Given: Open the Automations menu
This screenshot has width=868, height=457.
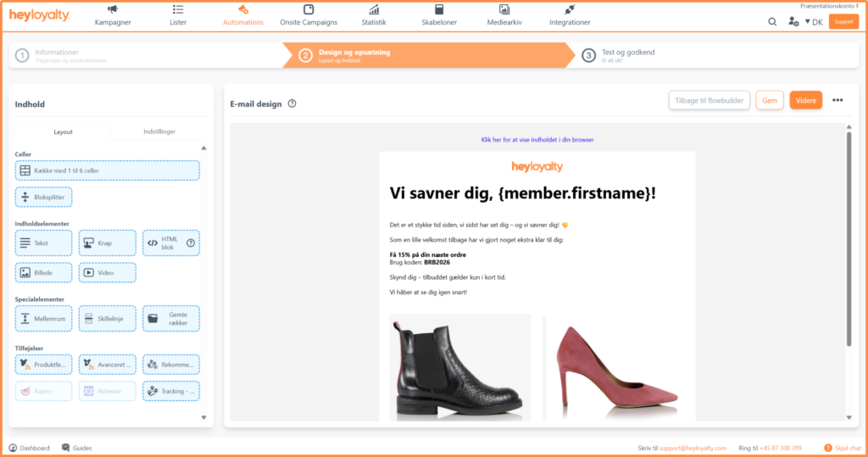Looking at the screenshot, I should tap(243, 15).
